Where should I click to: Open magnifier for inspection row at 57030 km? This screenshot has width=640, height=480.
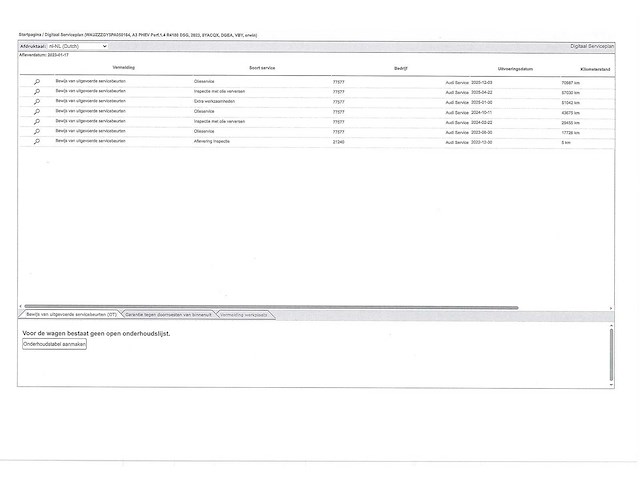coord(37,91)
